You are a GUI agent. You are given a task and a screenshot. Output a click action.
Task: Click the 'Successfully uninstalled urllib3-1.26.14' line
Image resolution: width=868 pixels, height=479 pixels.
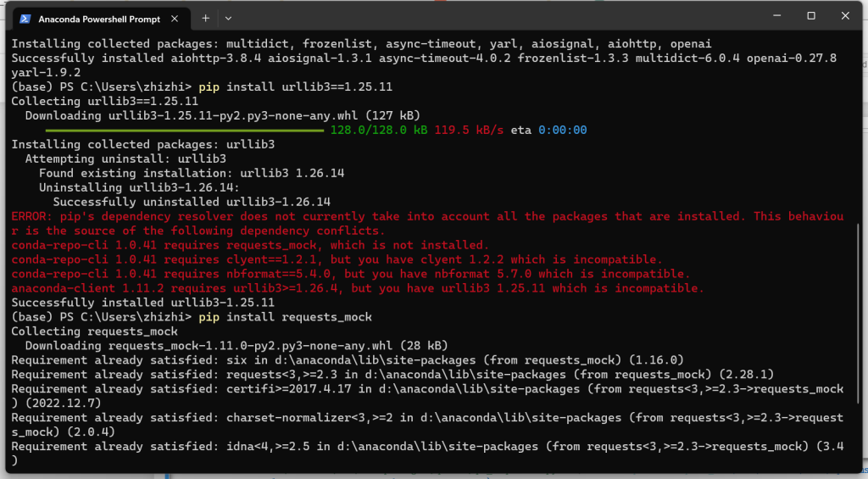pos(192,202)
